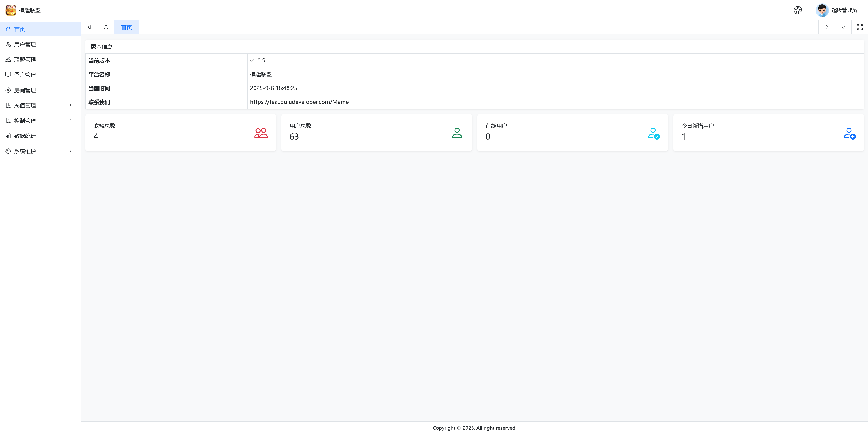Click the tab refresh icon
The width and height of the screenshot is (868, 434).
click(106, 27)
